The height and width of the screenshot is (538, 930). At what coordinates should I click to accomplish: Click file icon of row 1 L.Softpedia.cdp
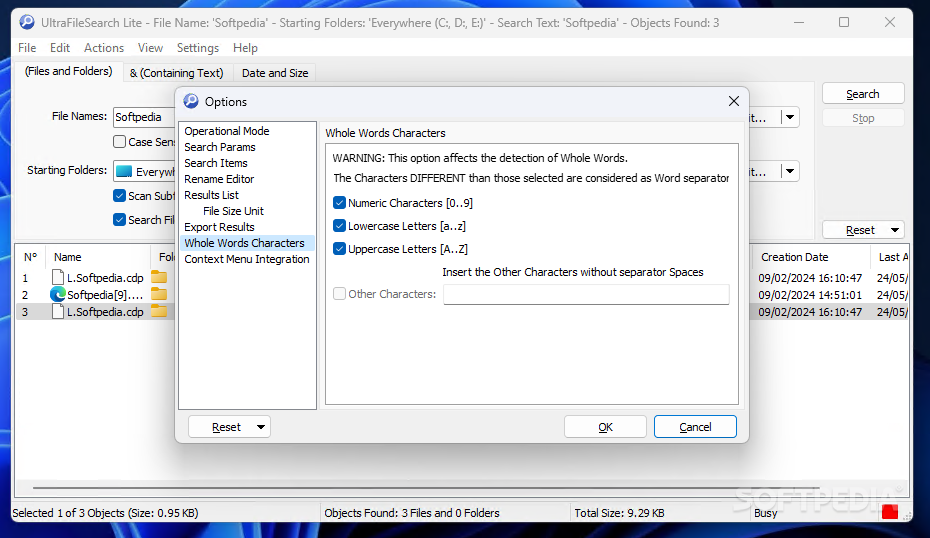point(58,277)
